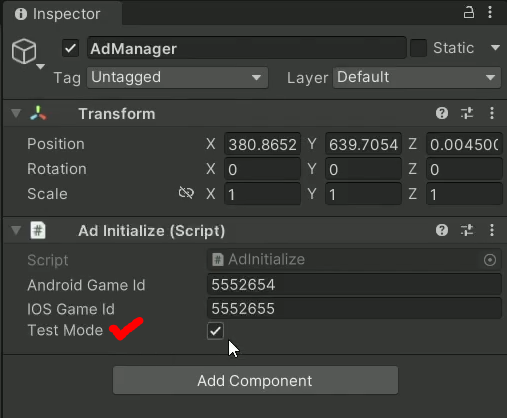
Task: Click Position Z field
Action: click(464, 144)
